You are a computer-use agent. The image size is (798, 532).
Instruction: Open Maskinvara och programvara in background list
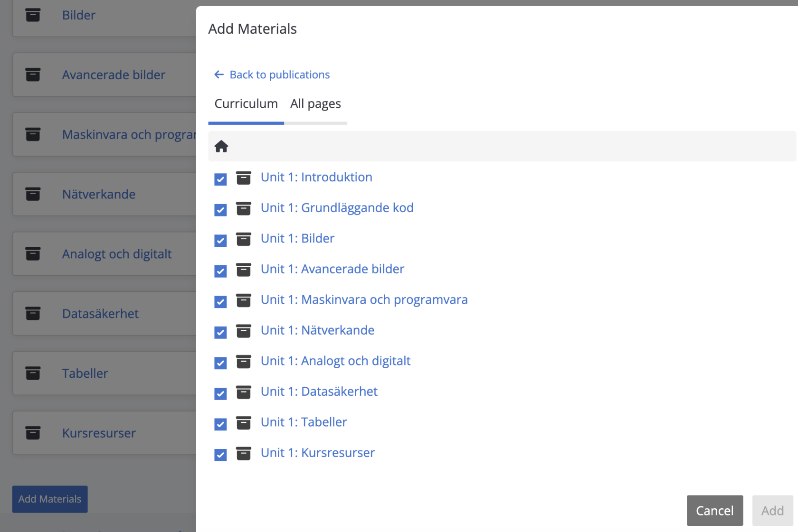point(129,135)
